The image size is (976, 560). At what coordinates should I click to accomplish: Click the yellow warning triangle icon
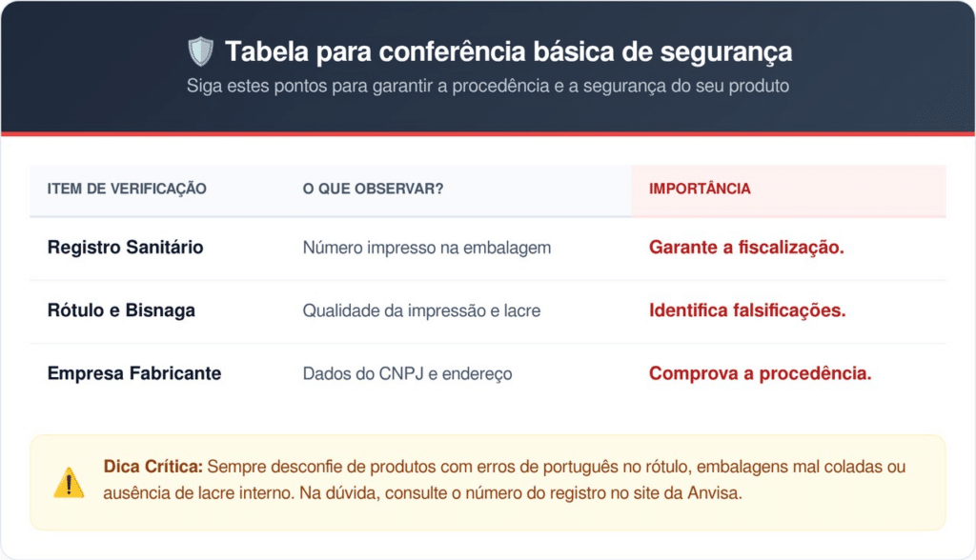pyautogui.click(x=69, y=483)
